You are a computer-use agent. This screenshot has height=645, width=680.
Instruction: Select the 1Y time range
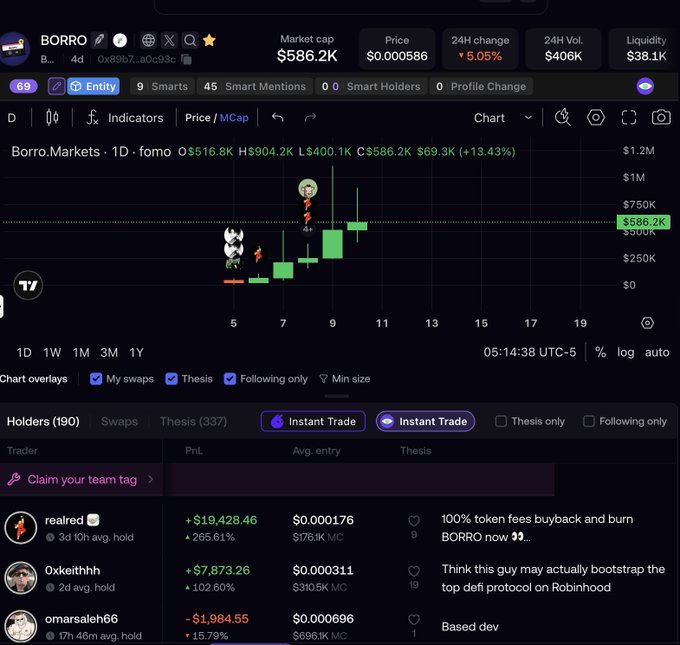click(x=136, y=353)
